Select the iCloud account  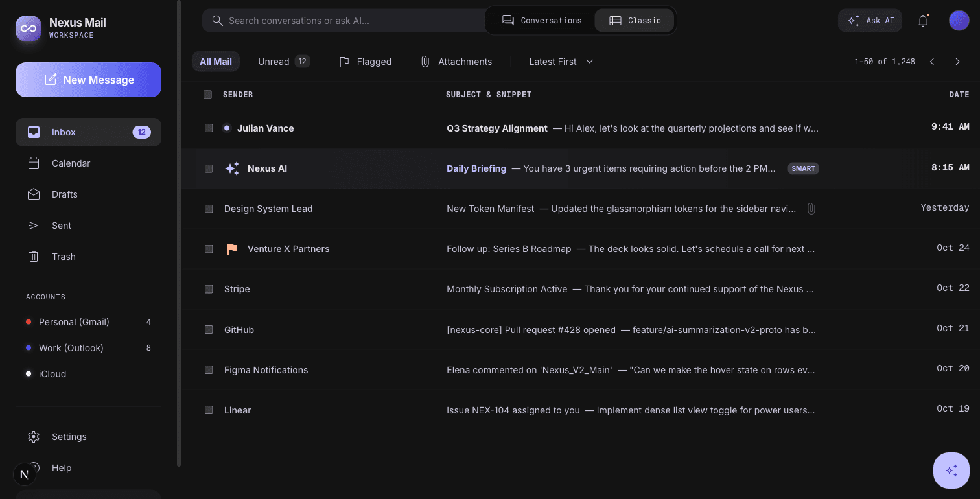tap(88, 374)
